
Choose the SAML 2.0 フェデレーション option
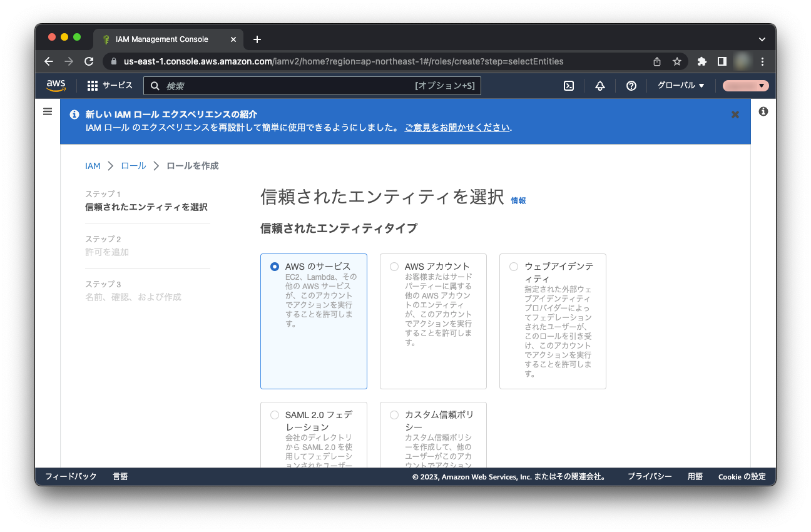click(275, 415)
